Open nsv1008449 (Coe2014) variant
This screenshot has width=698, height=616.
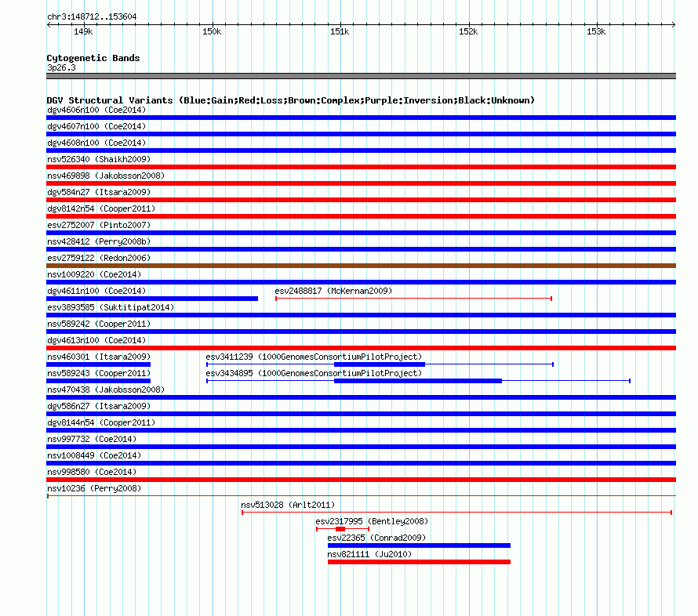click(94, 455)
